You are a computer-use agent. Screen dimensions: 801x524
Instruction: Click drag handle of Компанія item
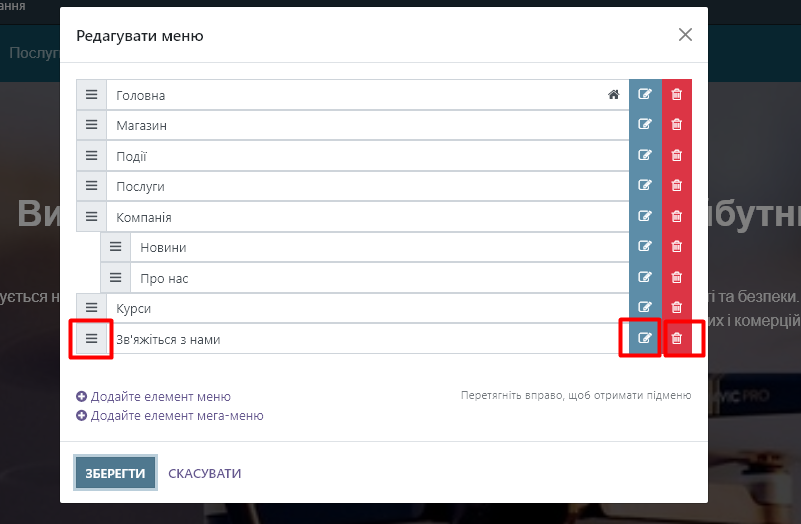[91, 217]
